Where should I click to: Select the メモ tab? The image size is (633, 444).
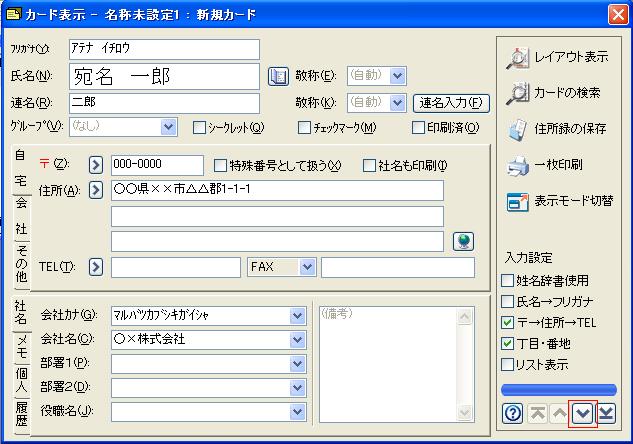pos(21,345)
